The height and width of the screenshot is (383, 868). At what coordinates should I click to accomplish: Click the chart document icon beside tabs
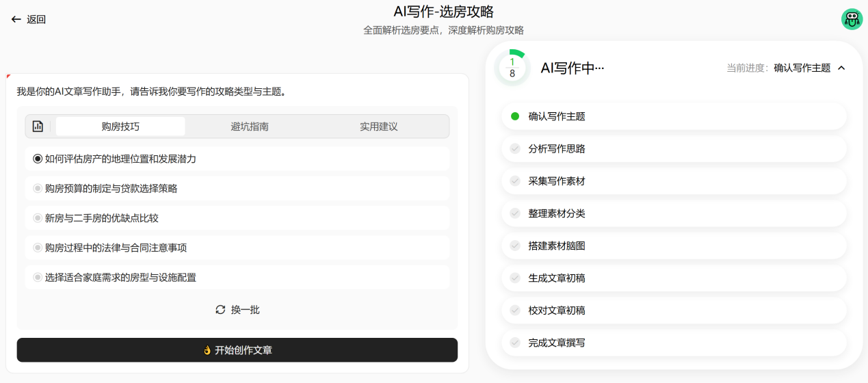tap(38, 127)
